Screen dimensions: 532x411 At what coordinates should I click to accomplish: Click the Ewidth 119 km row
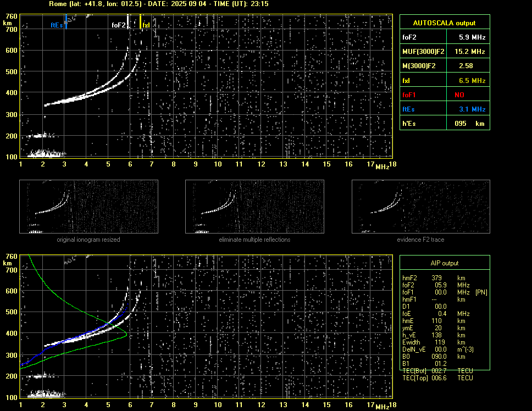tap(434, 342)
